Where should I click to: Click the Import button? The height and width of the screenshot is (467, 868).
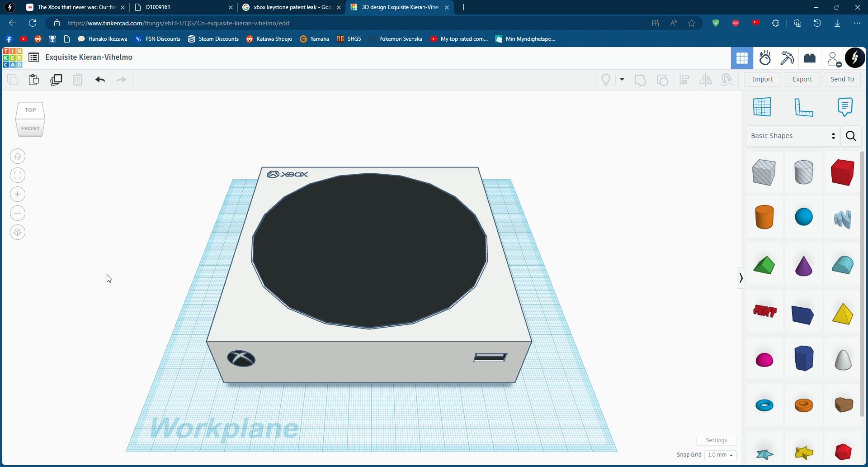pyautogui.click(x=763, y=79)
